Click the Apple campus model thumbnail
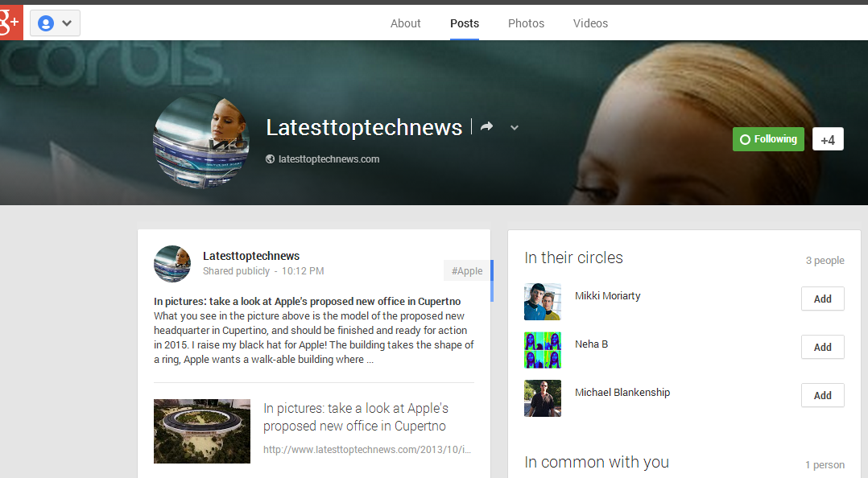The image size is (868, 478). [202, 431]
